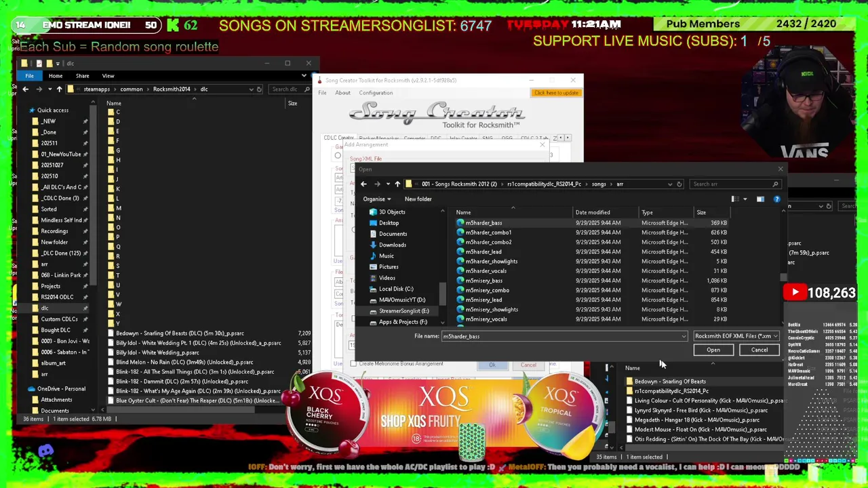This screenshot has width=868, height=488.
Task: Open View tab in dlc Explorer
Action: point(108,76)
